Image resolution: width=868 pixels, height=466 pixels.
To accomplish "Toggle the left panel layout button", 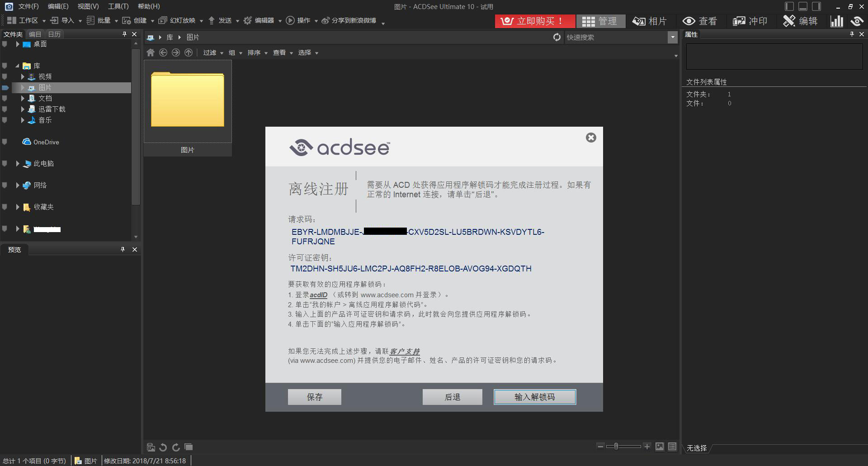I will 789,6.
